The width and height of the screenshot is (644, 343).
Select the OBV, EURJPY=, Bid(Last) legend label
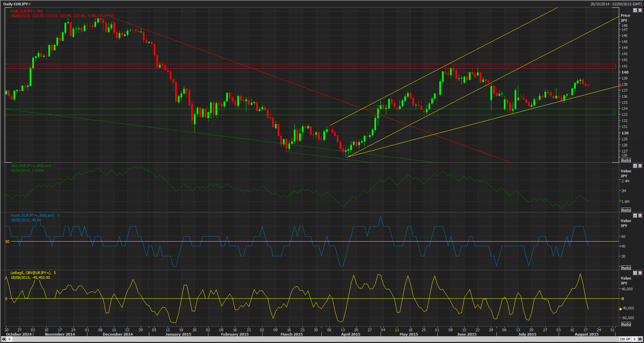(31, 166)
